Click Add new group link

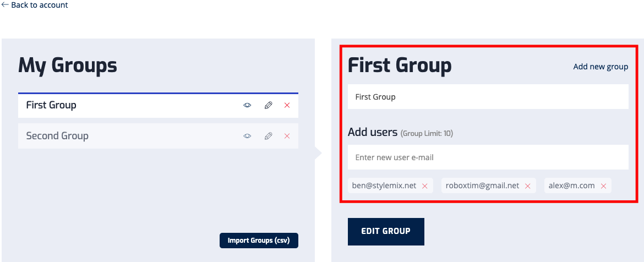601,67
